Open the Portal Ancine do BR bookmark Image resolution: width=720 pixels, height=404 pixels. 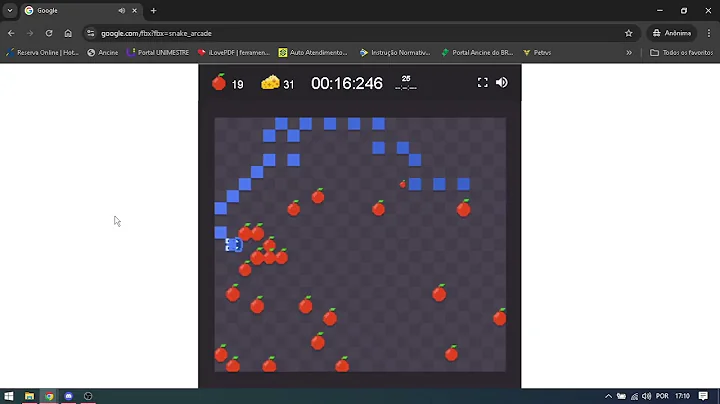coord(477,53)
